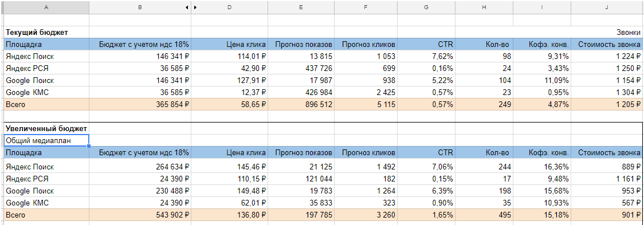Image resolution: width=644 pixels, height=225 pixels.
Task: Click the cell with 114,01 ₽
Action: 230,56
